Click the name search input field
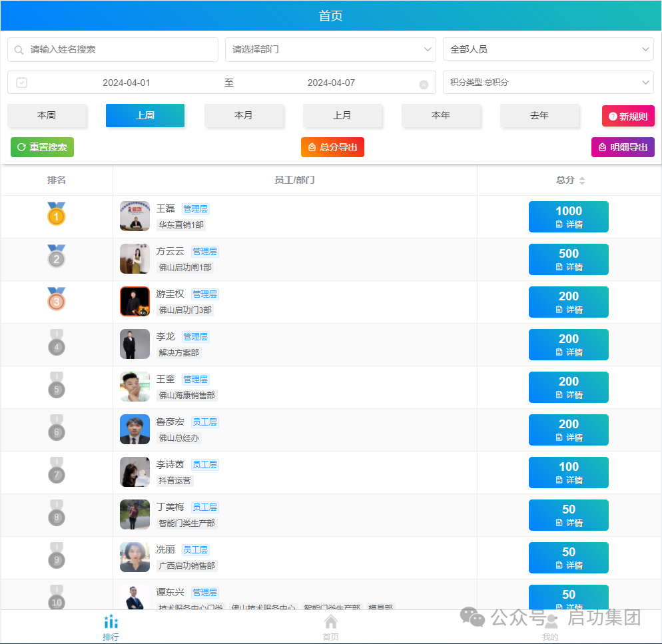Image resolution: width=662 pixels, height=644 pixels. (x=120, y=49)
